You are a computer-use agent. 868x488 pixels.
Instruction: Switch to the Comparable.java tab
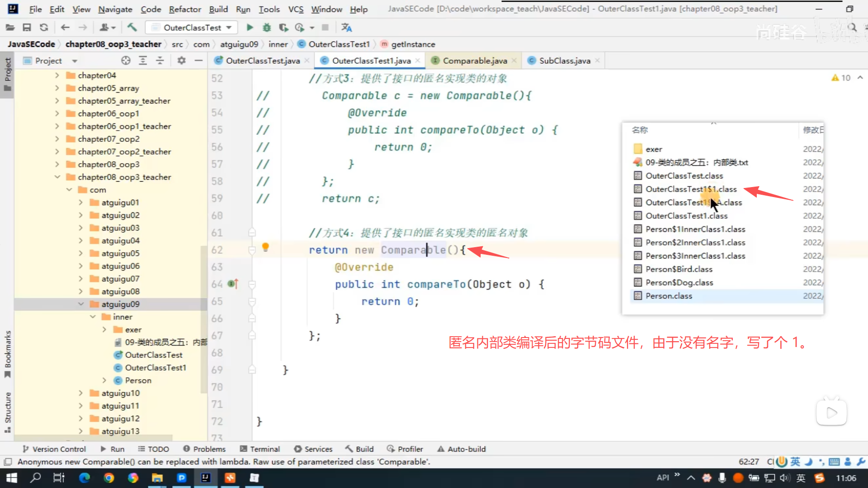tap(475, 61)
